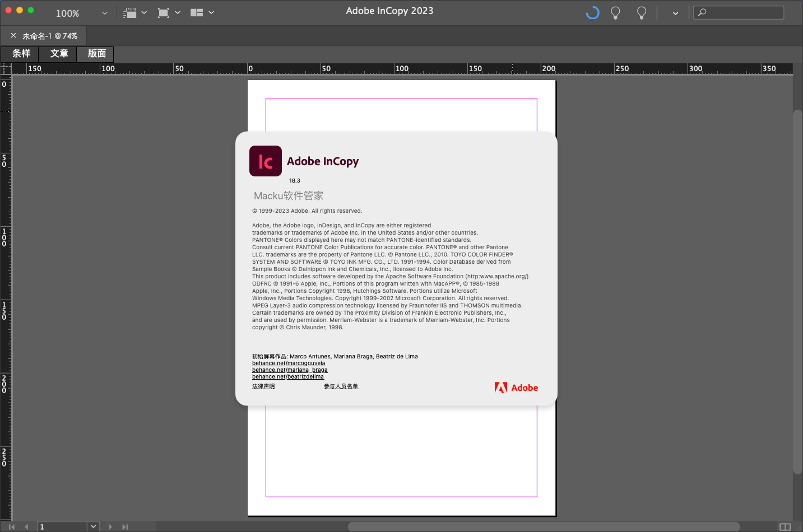803x532 pixels.
Task: Close the 未命名-1 document tab
Action: (13, 35)
